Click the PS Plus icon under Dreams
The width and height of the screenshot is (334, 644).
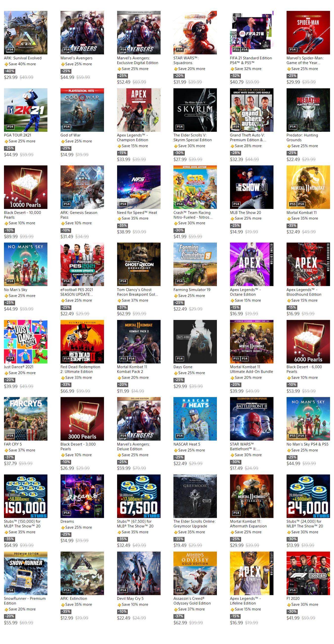tap(63, 528)
